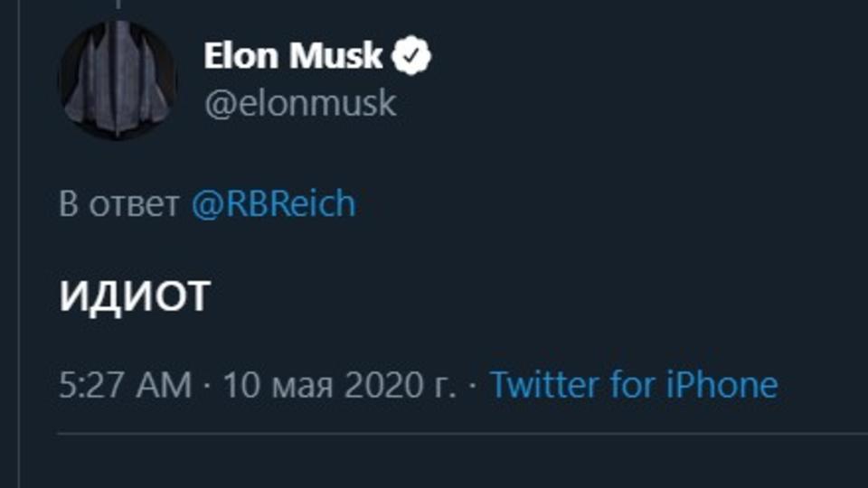Click the word 'Twitter' in source label
This screenshot has width=868, height=488.
[x=545, y=385]
